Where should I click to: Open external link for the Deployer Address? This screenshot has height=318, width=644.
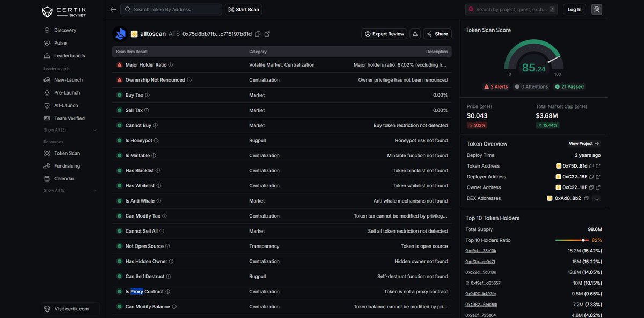(598, 177)
